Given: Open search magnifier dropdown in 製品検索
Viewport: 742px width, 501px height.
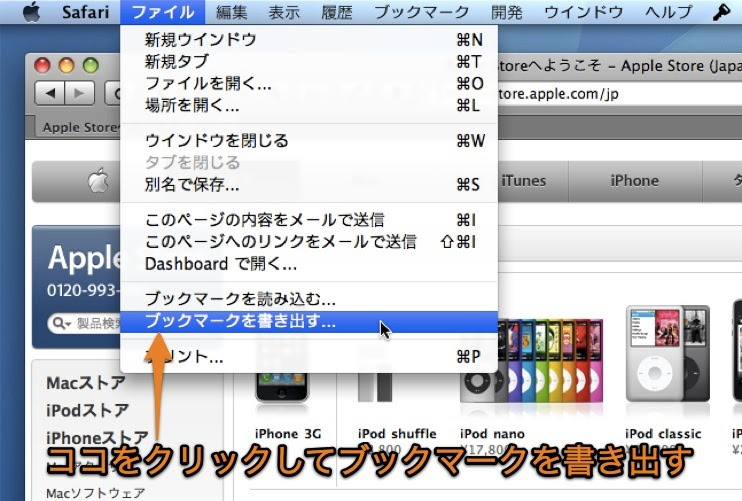Looking at the screenshot, I should [62, 324].
